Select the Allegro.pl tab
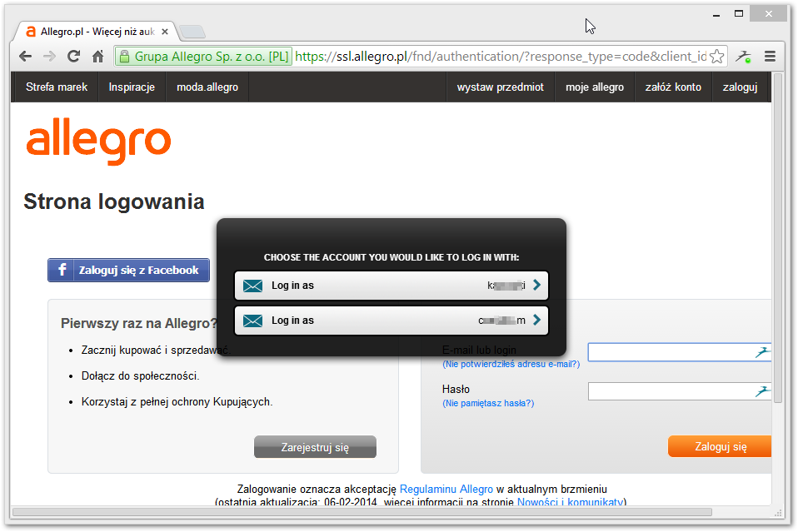Screen dimensions: 798x532 point(96,32)
